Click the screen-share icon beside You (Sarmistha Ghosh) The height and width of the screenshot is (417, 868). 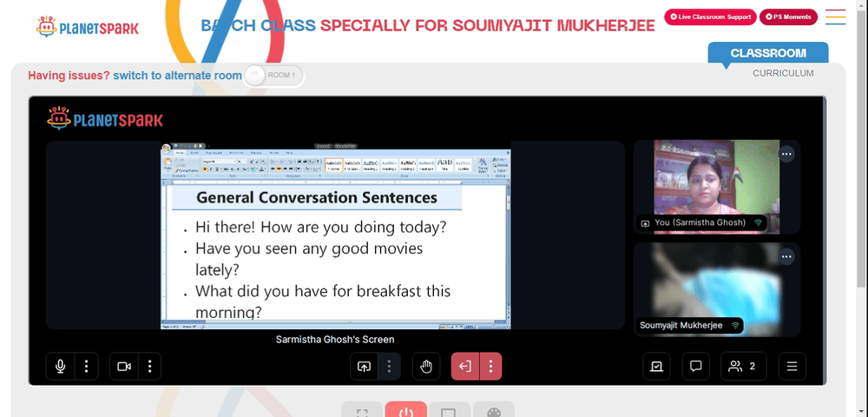645,223
